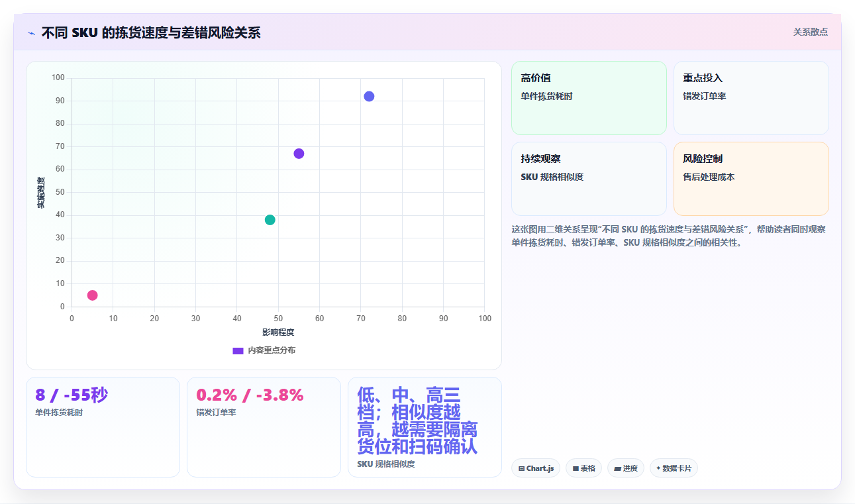
Task: Select the 进度 tag
Action: [x=626, y=468]
